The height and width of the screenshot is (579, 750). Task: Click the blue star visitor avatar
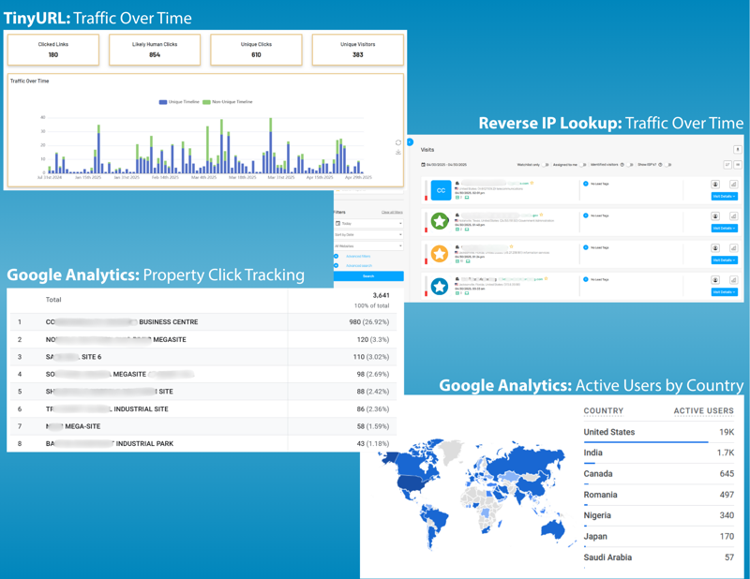440,286
